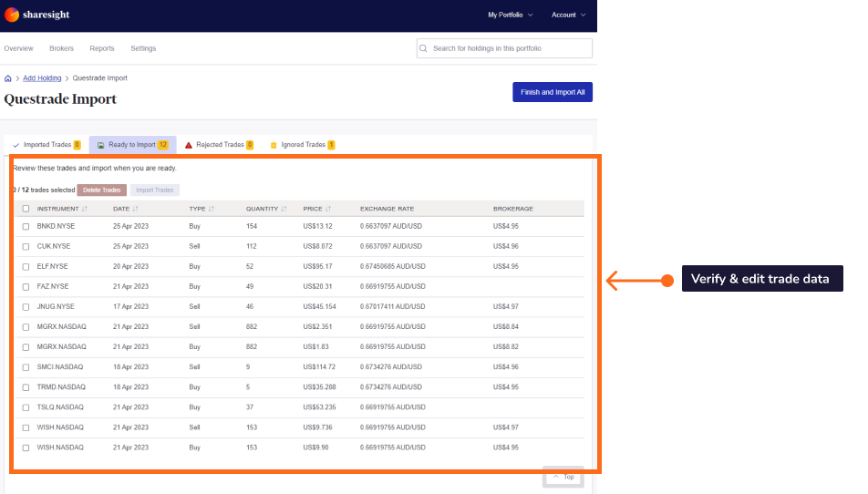Click the Imported Trades checkmark icon
This screenshot has height=494, width=868.
coord(16,145)
